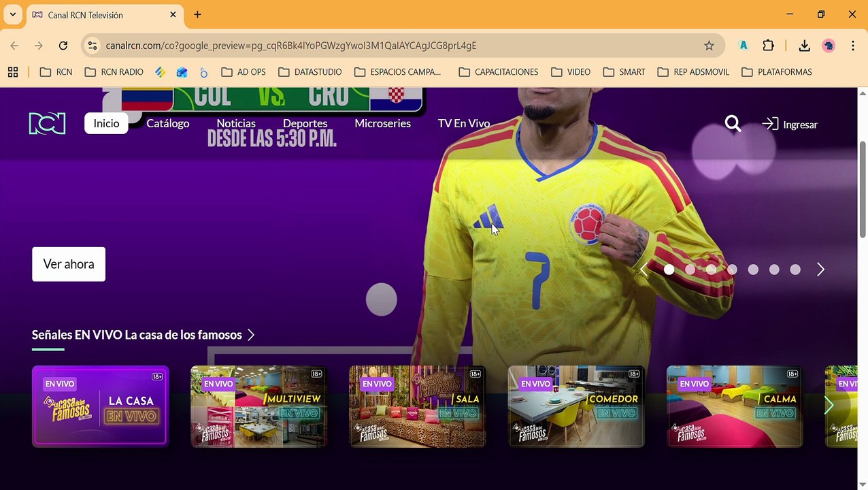868x490 pixels.
Task: Close the Canal RCN Televisión tab
Action: pos(173,14)
